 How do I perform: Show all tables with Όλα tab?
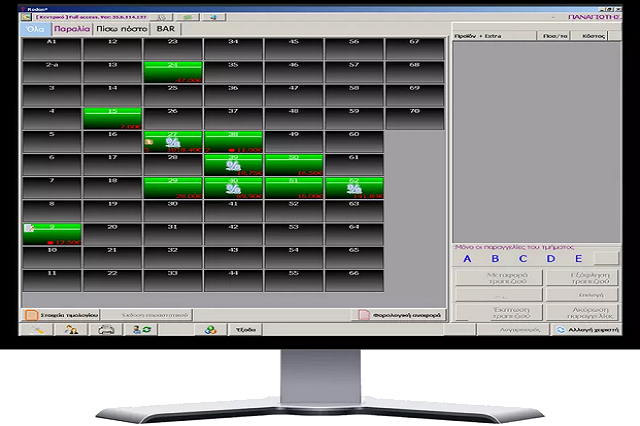[36, 30]
